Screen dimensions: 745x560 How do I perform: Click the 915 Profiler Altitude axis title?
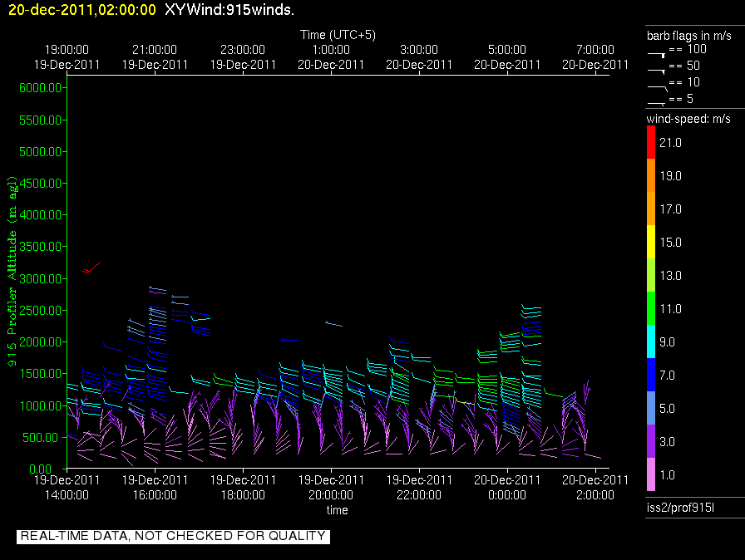[12, 271]
